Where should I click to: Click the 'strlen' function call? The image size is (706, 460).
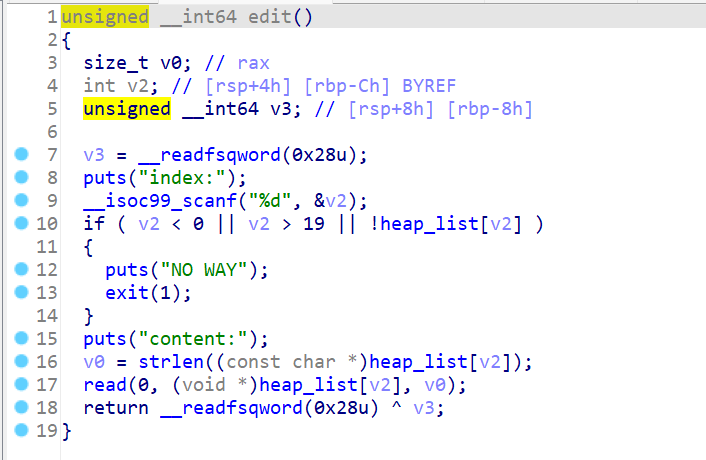coord(171,362)
